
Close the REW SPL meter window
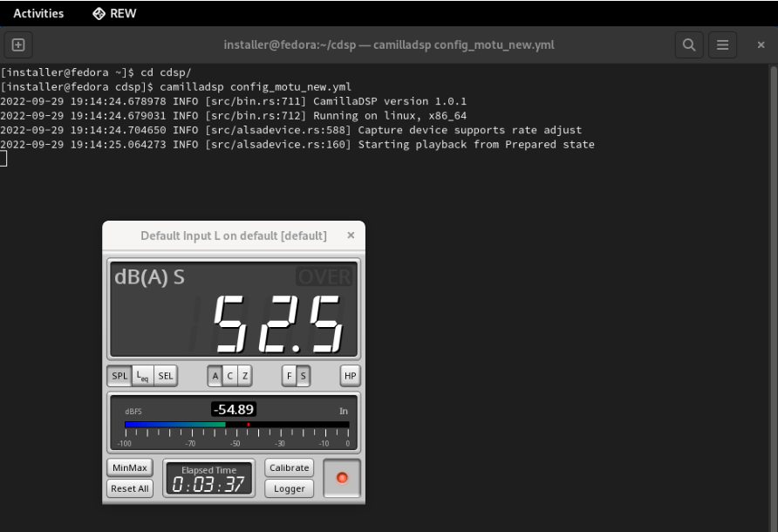[351, 235]
